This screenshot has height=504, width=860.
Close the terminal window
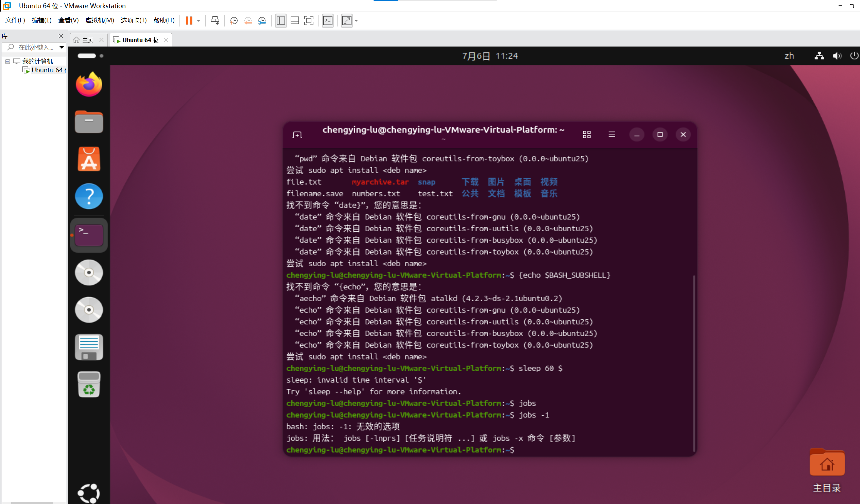(683, 135)
